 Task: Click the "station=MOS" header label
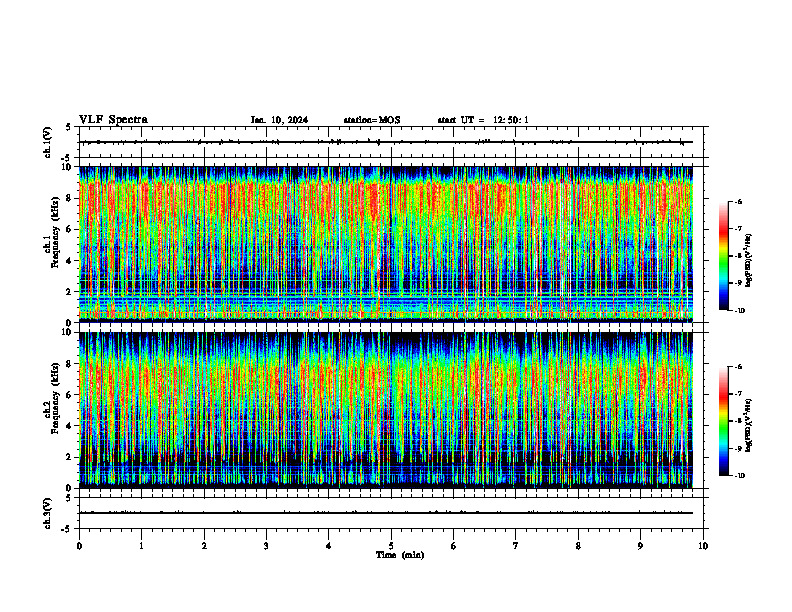(x=372, y=120)
